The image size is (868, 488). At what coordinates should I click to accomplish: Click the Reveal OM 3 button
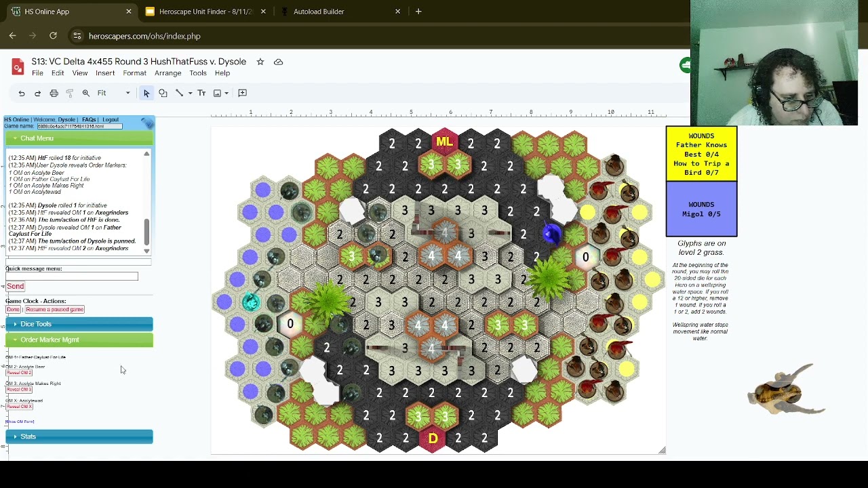(x=19, y=390)
